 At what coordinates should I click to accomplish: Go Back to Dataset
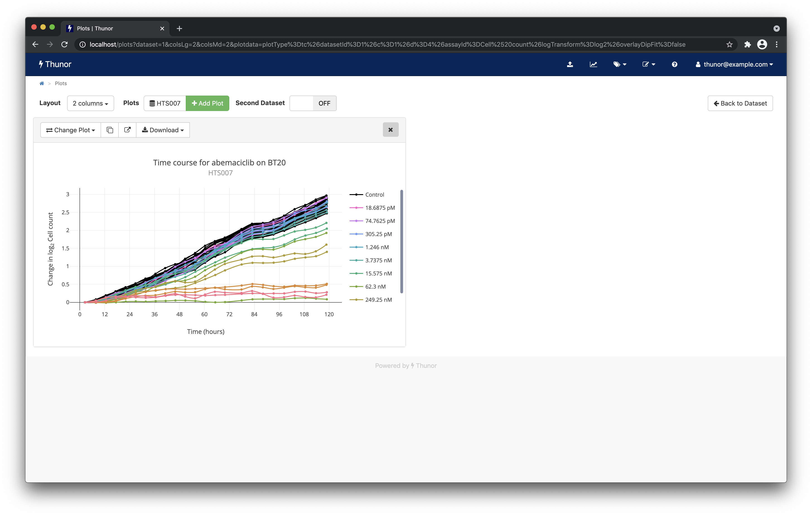point(740,103)
